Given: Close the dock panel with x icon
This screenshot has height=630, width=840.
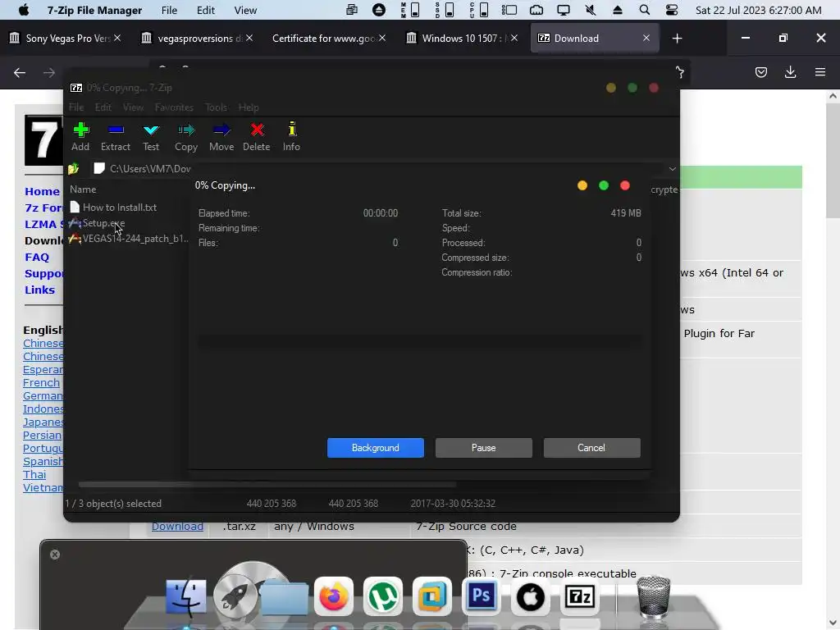Looking at the screenshot, I should [x=55, y=555].
